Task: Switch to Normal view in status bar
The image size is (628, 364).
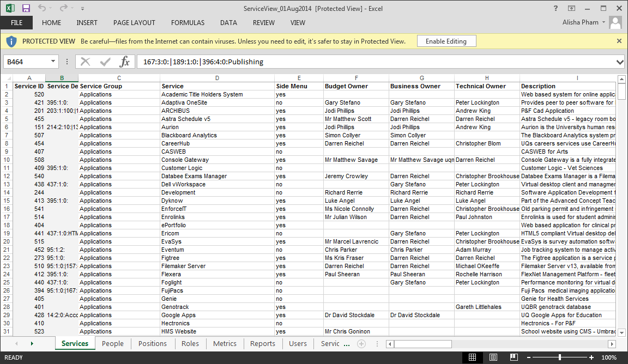Action: (x=473, y=357)
